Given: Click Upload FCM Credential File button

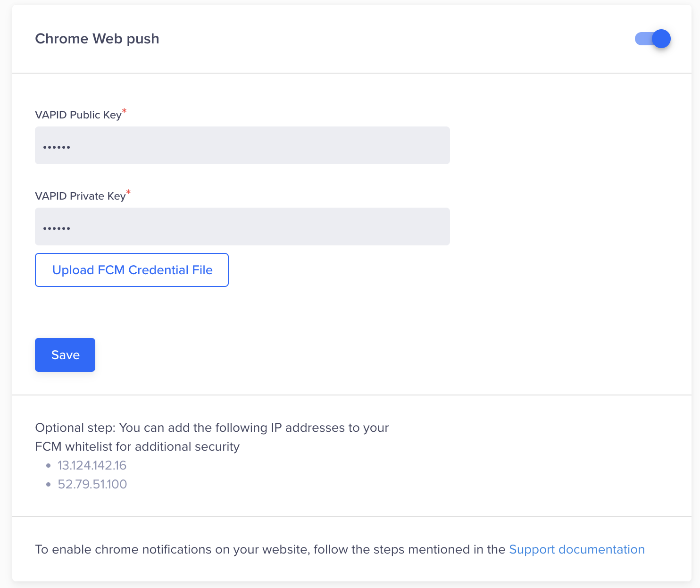Looking at the screenshot, I should point(132,270).
